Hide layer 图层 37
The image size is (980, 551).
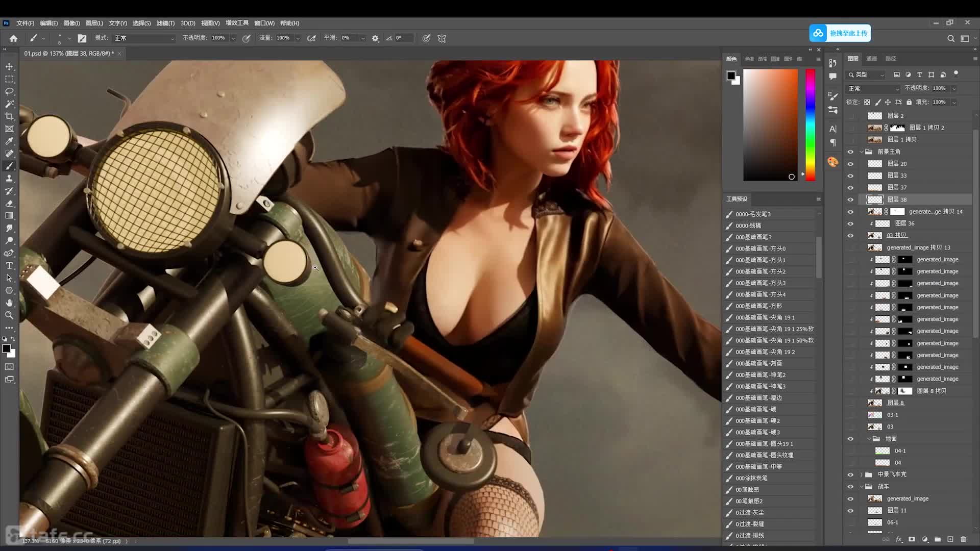(x=850, y=188)
